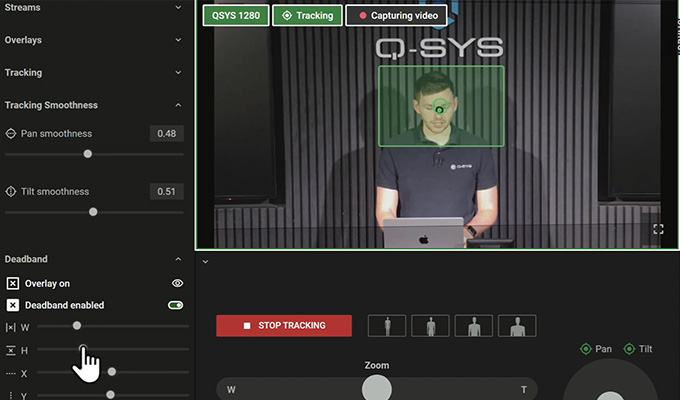The width and height of the screenshot is (680, 400).
Task: Click the Tracking status button
Action: (307, 16)
